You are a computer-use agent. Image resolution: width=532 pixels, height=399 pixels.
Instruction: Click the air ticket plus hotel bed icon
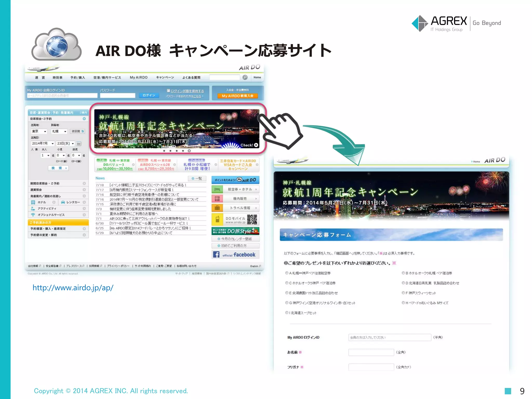[x=217, y=189]
